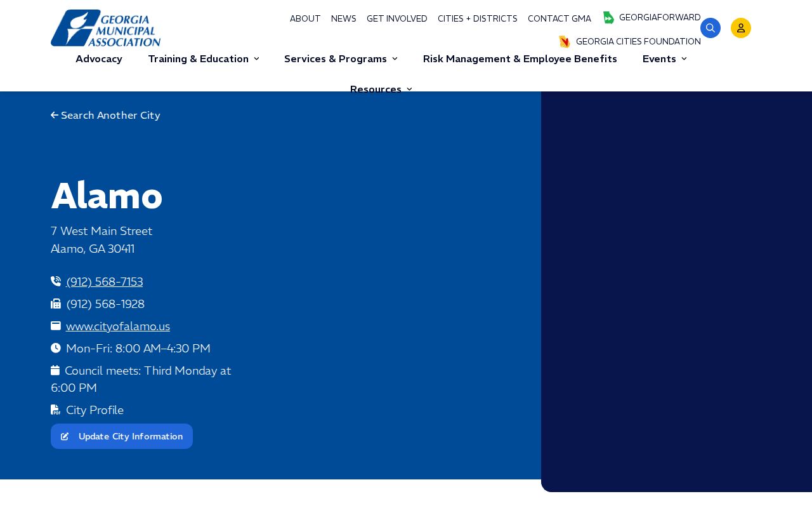
Task: Click the GEORGIAFORWARD text link
Action: pyautogui.click(x=660, y=18)
